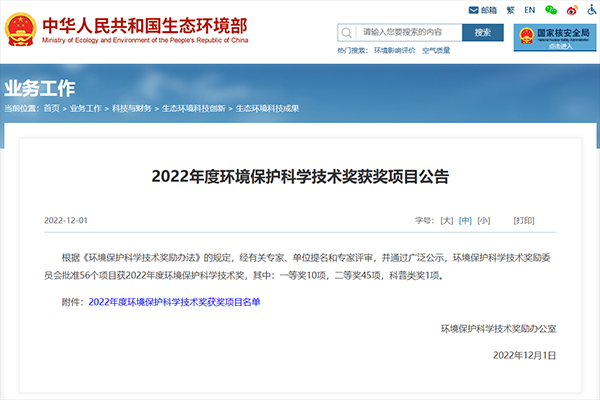Set font size to 小 (small)

pos(483,220)
